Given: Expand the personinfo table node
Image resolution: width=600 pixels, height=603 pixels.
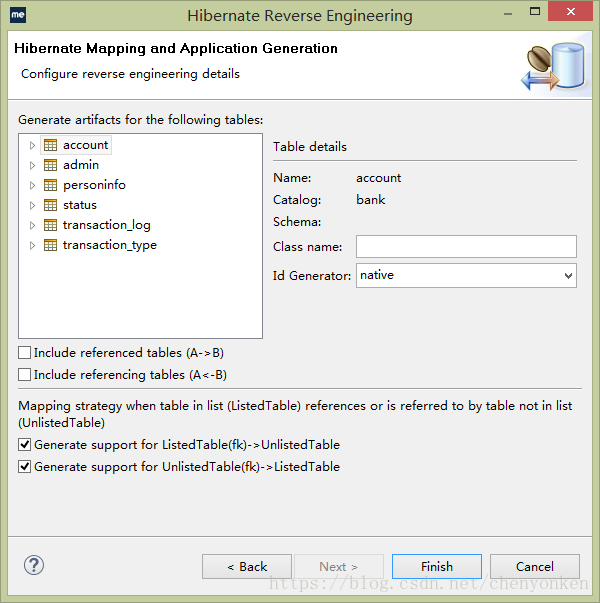Looking at the screenshot, I should click(32, 185).
